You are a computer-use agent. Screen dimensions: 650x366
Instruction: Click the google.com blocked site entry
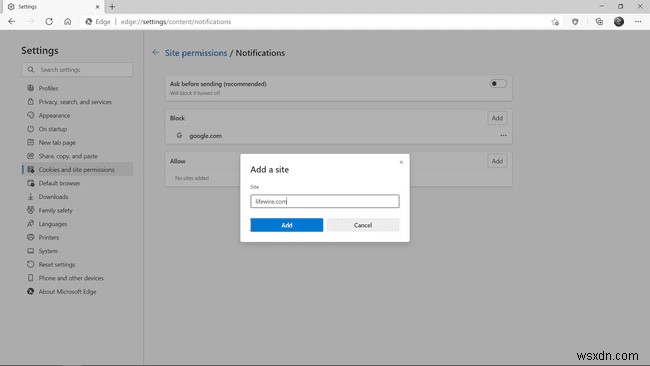point(205,136)
